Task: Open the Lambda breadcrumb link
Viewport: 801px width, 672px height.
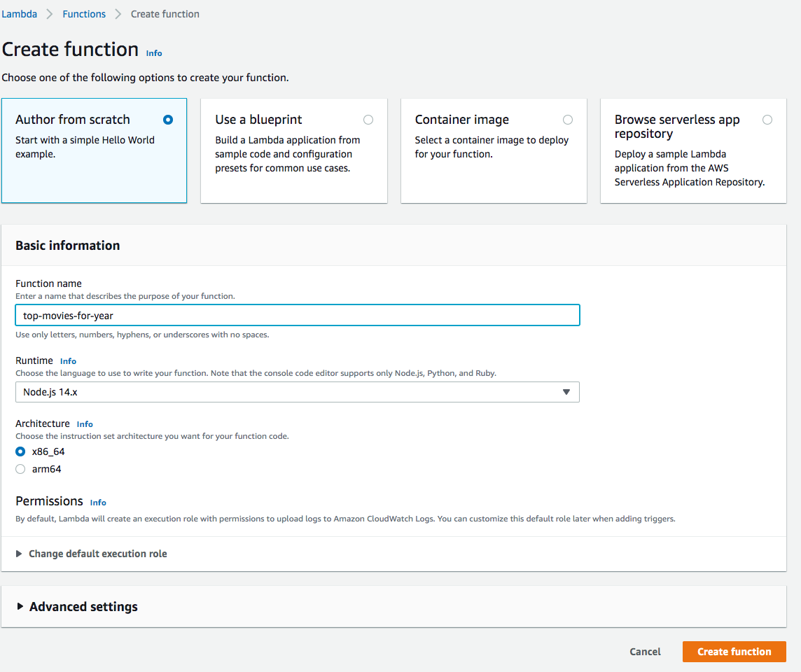Action: [x=20, y=14]
